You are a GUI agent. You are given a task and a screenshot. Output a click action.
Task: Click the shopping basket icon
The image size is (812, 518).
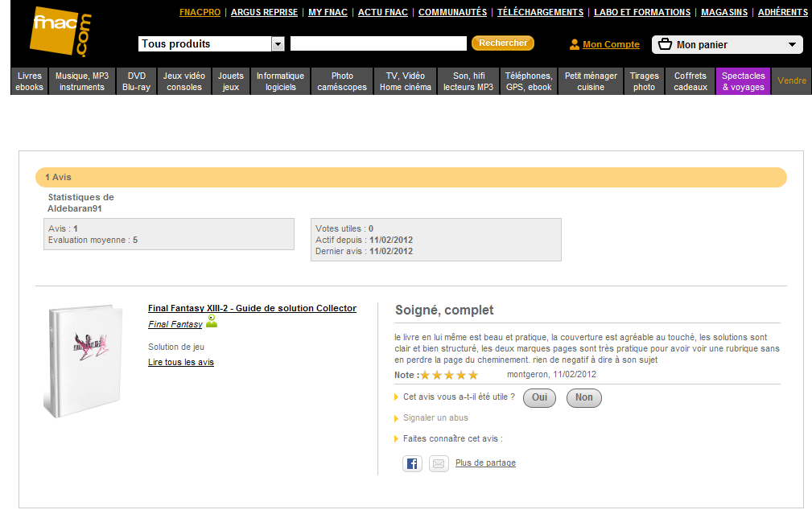point(665,44)
